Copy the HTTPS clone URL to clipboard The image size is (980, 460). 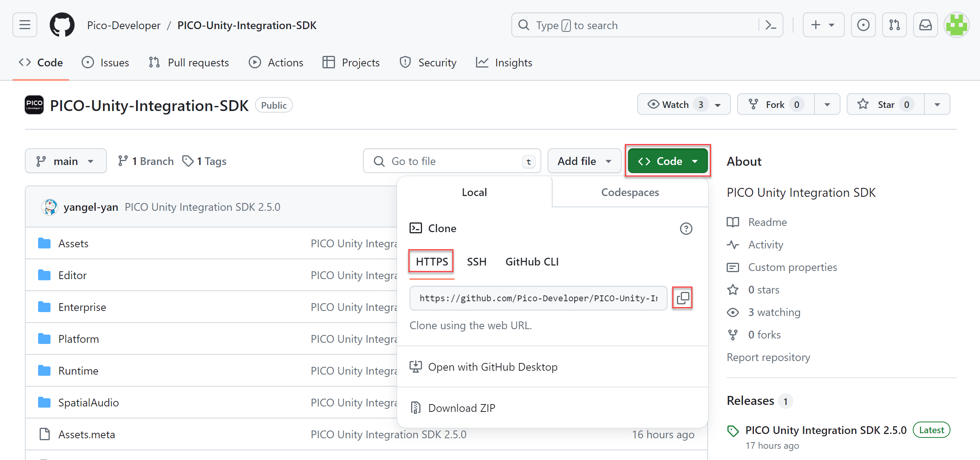click(682, 298)
